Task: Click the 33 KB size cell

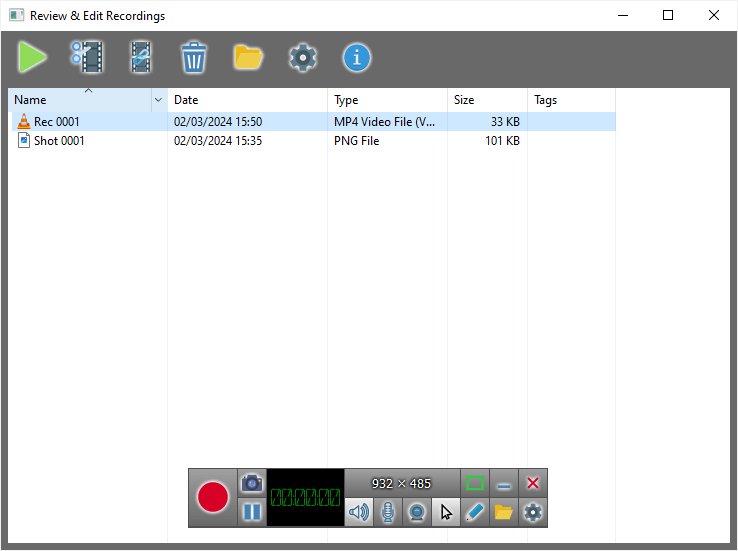Action: tap(505, 122)
